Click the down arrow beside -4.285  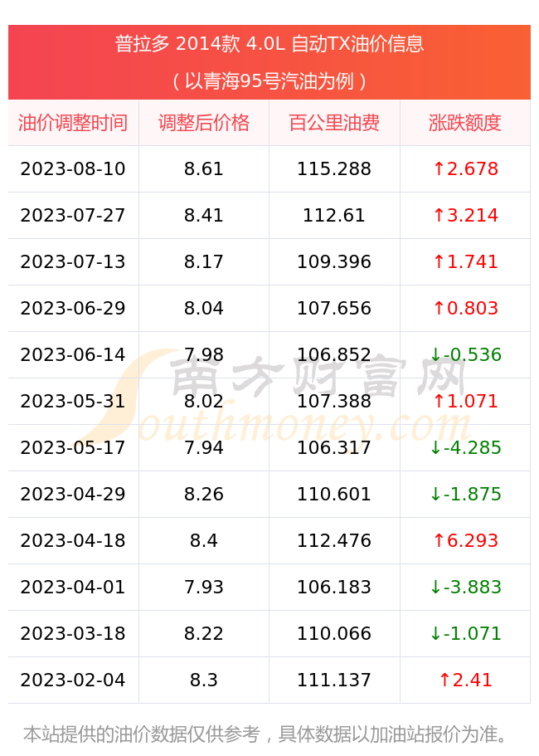436,448
